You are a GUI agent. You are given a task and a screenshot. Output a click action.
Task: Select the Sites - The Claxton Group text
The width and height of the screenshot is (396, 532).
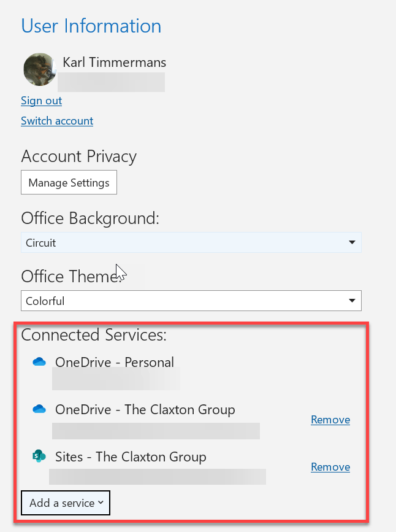[x=131, y=457]
